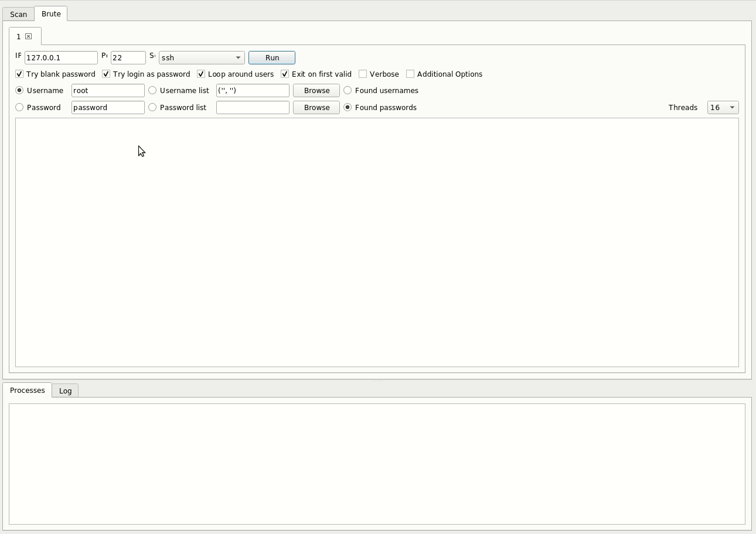The width and height of the screenshot is (756, 534).
Task: Enable Additional Options checkbox
Action: pos(410,74)
